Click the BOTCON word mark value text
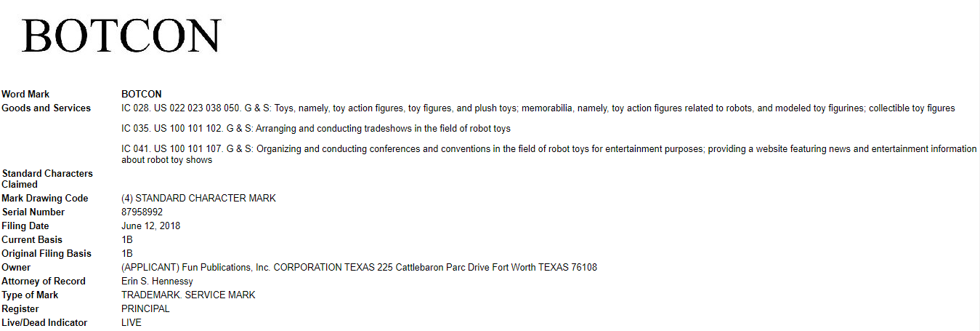Image resolution: width=980 pixels, height=331 pixels. [142, 94]
